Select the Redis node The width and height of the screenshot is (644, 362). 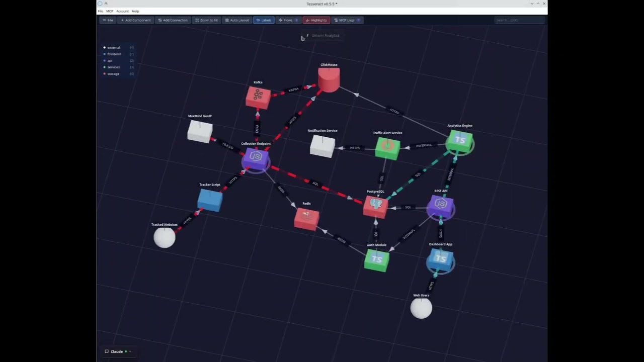[x=306, y=219]
